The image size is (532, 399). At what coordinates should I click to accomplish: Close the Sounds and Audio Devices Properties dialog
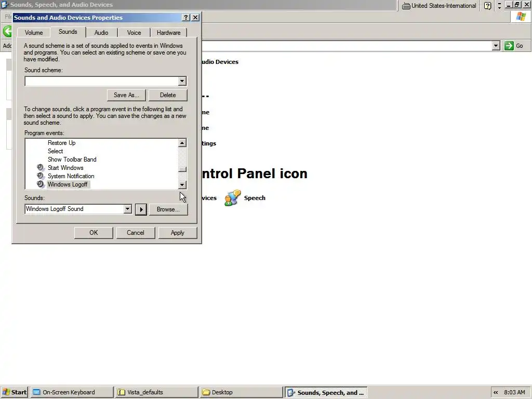pos(195,17)
